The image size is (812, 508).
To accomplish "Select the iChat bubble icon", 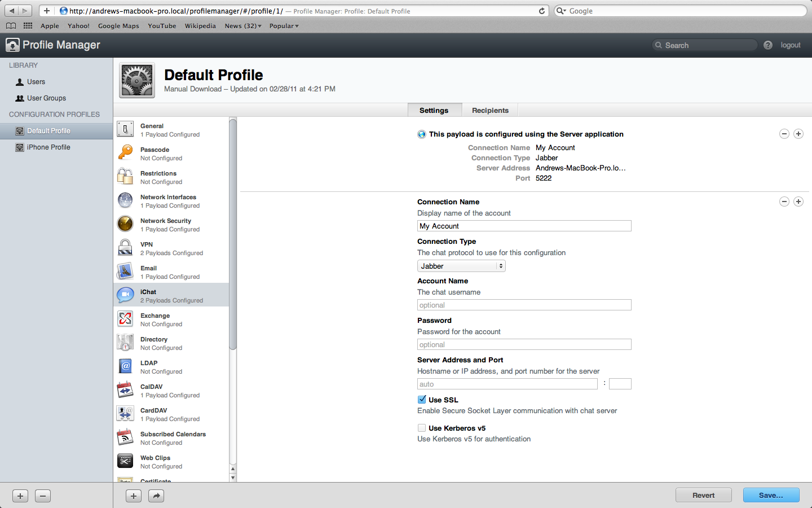I will point(125,295).
